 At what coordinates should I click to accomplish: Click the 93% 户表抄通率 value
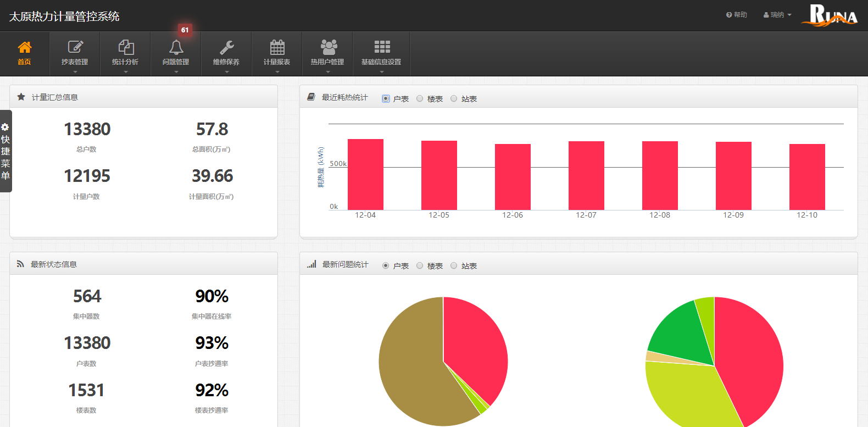coord(212,343)
